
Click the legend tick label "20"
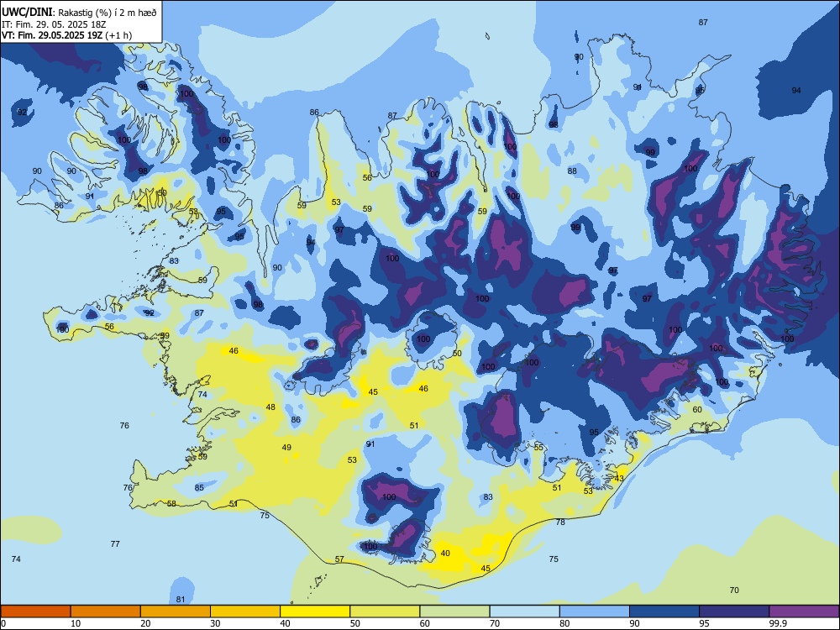[x=145, y=623]
